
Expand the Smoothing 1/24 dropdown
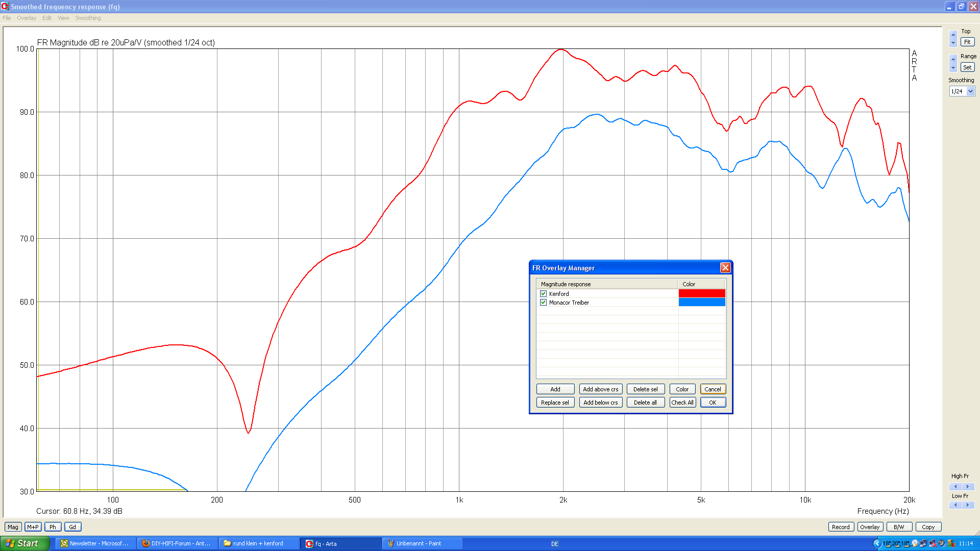click(x=970, y=91)
